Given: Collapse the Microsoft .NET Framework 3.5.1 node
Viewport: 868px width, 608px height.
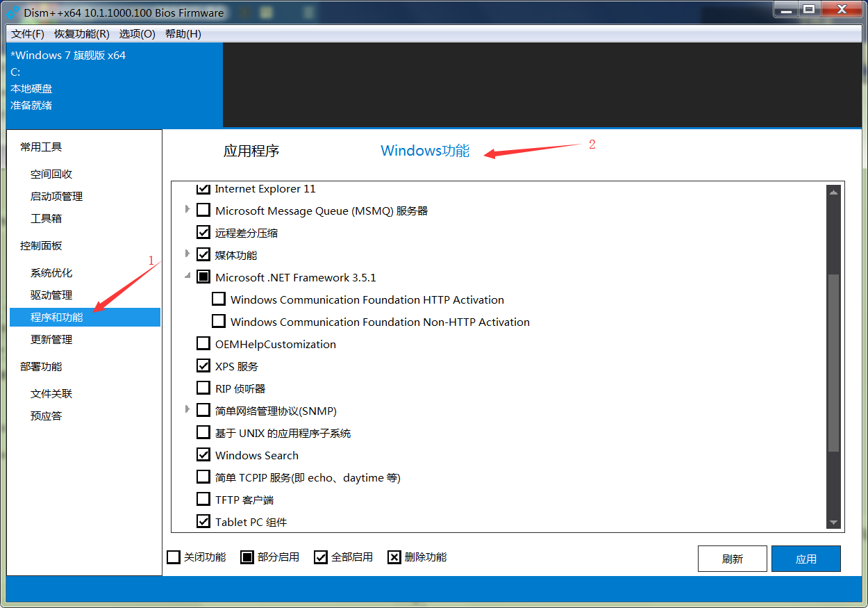Looking at the screenshot, I should click(187, 277).
